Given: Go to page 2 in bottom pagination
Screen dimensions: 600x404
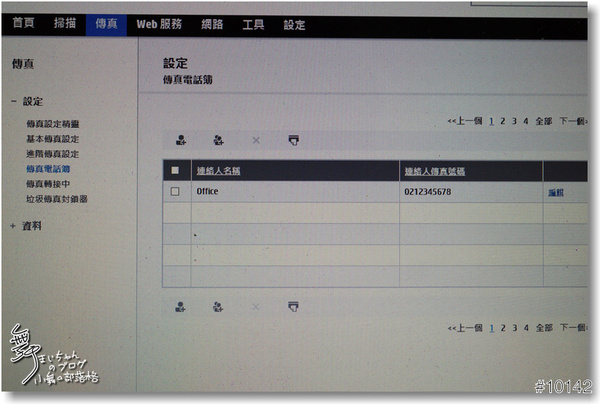Looking at the screenshot, I should (503, 328).
